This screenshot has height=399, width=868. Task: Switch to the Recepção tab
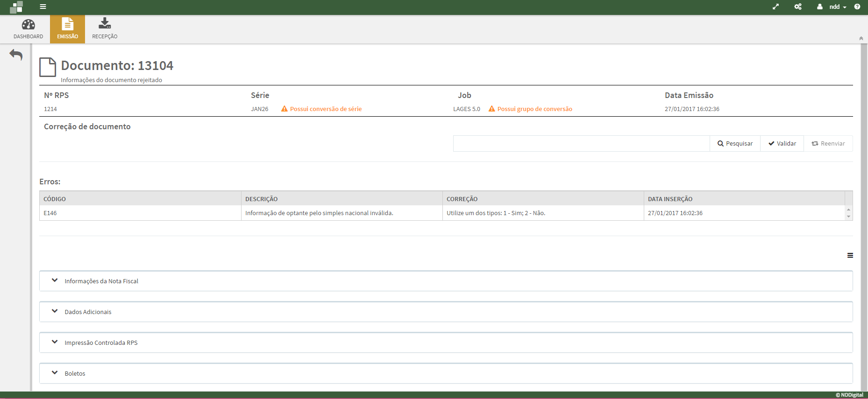pos(105,29)
